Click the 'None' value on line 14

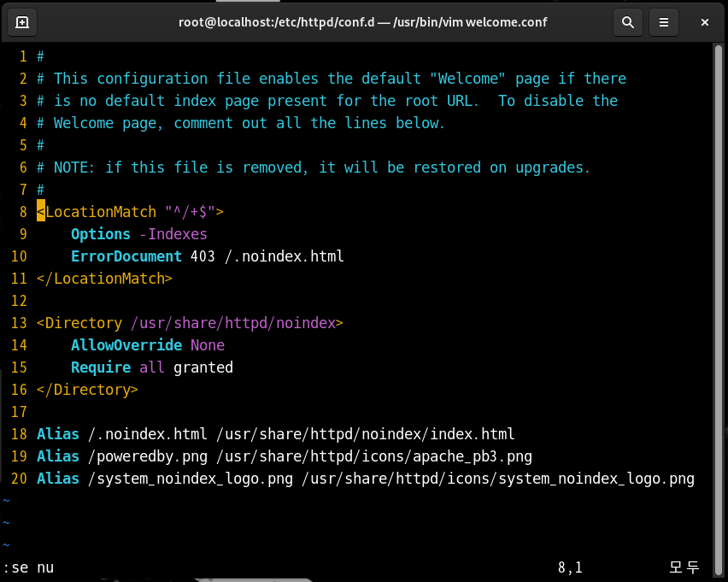[208, 345]
